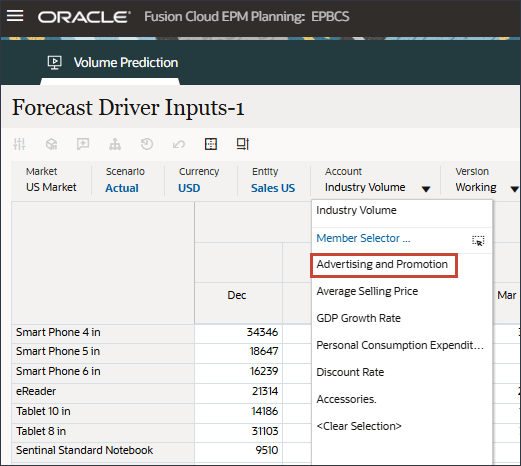
Task: Click the cell with value 18647
Action: (x=238, y=353)
